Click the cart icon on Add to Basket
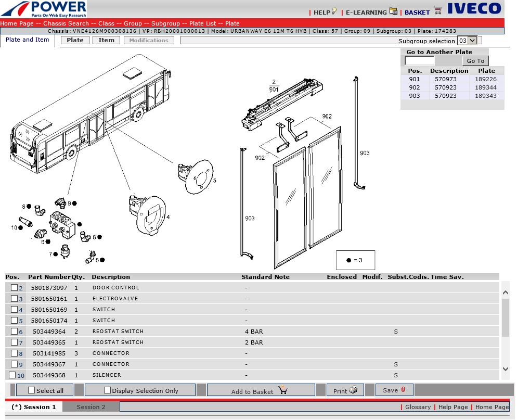517x420 pixels. click(282, 390)
